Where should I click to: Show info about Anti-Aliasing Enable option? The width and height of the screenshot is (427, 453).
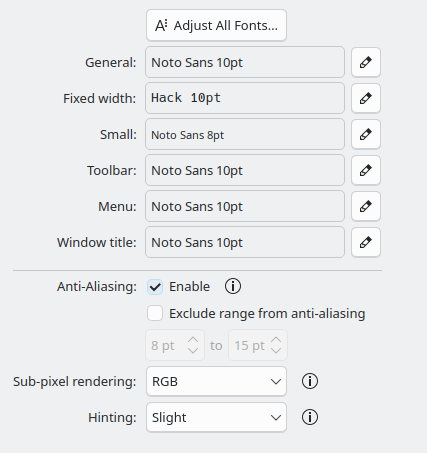click(233, 286)
